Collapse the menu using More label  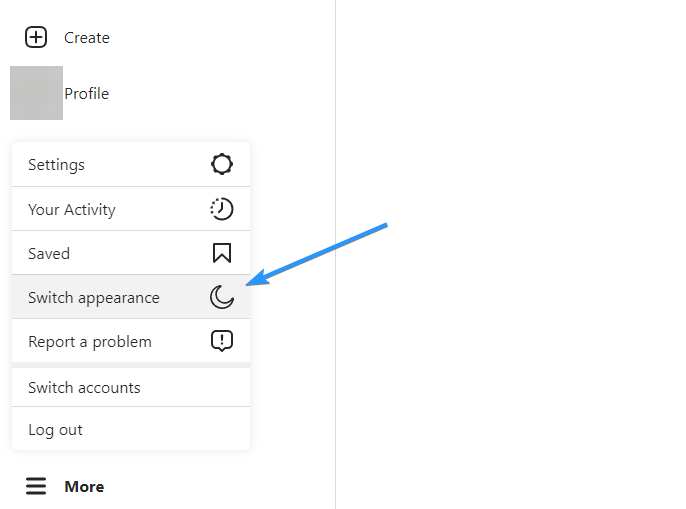click(84, 487)
